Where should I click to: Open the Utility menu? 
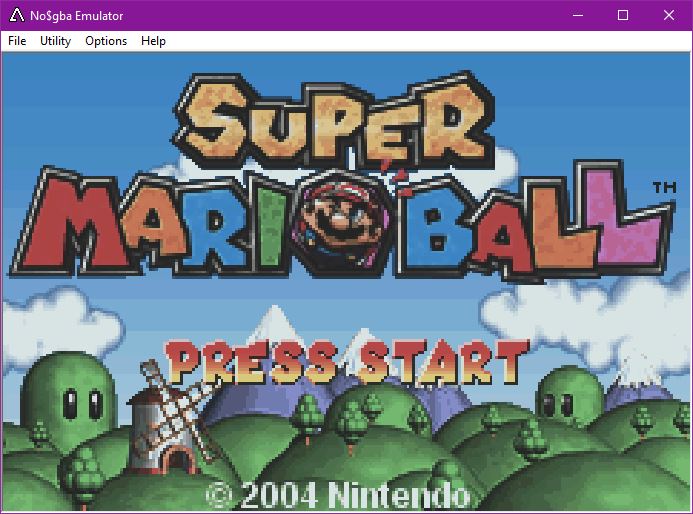pyautogui.click(x=56, y=41)
